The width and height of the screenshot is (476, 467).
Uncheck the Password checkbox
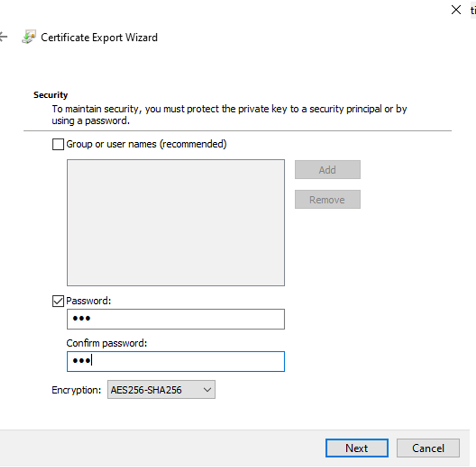(58, 301)
